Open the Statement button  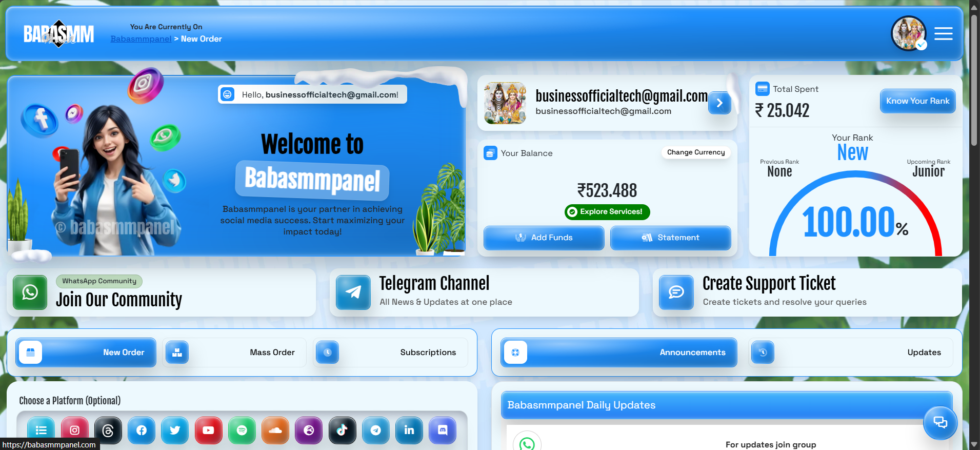670,238
